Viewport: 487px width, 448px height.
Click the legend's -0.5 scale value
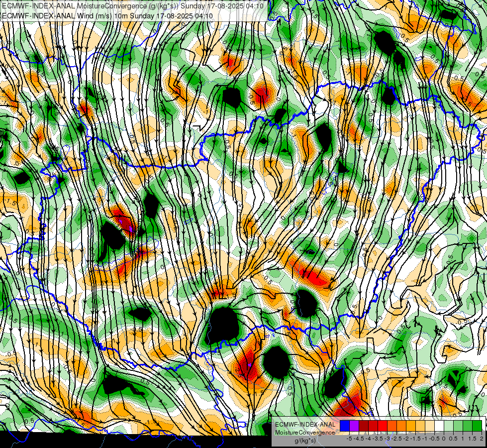pos(434,439)
